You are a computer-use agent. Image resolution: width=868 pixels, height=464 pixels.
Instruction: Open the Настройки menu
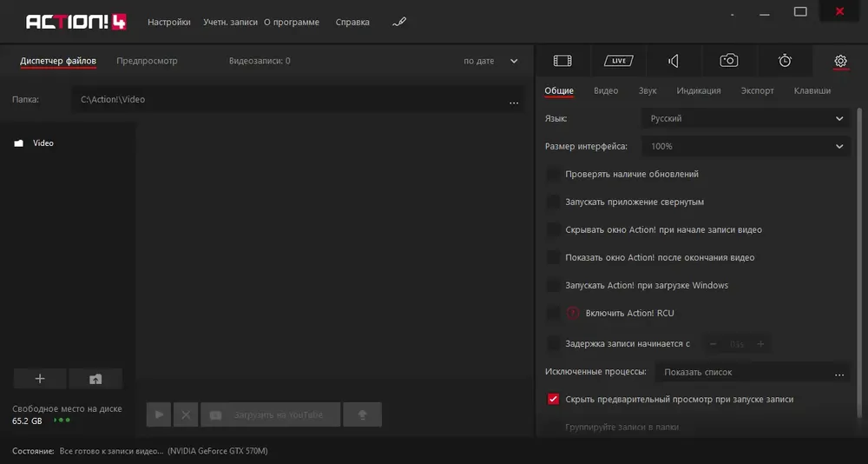(x=169, y=23)
